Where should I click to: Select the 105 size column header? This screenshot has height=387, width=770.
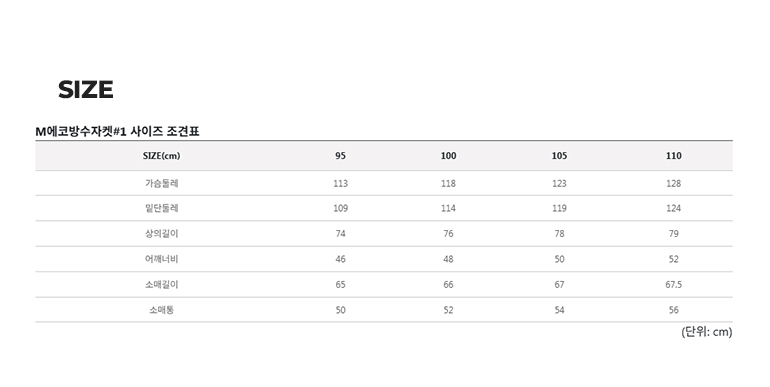click(x=559, y=156)
